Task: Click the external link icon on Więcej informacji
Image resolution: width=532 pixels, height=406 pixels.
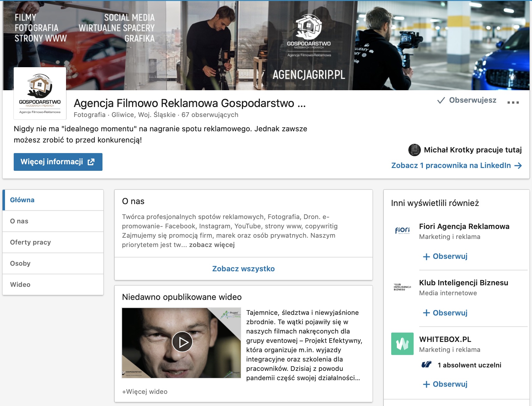Action: point(91,162)
